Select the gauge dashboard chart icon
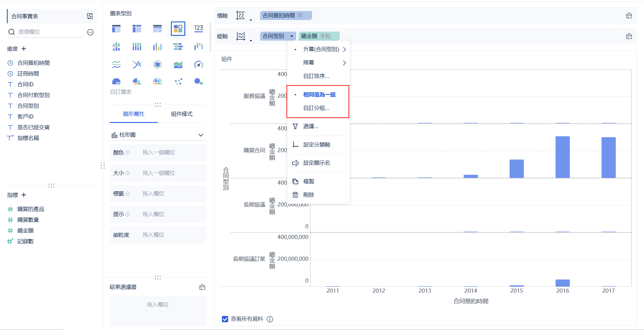This screenshot has height=330, width=644. pyautogui.click(x=198, y=64)
